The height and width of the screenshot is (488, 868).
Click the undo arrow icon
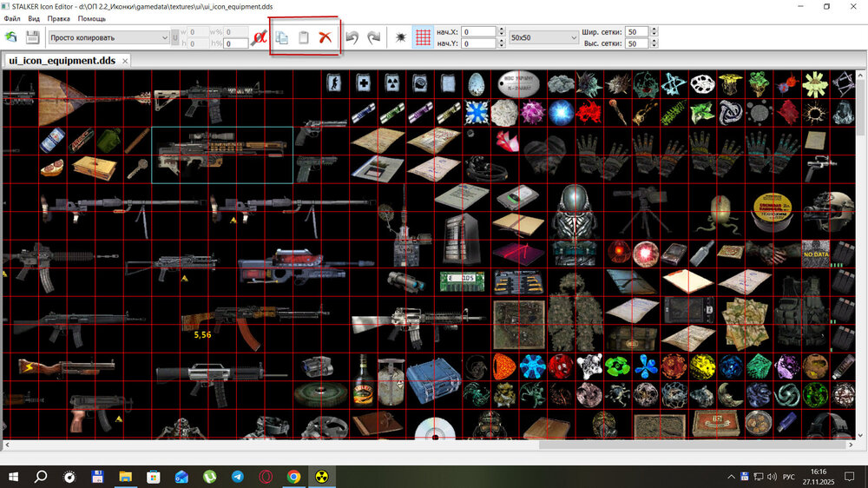(x=352, y=37)
